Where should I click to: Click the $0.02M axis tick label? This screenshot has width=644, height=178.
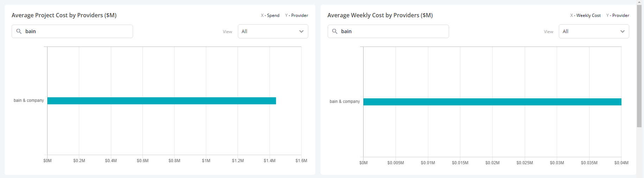coord(492,163)
